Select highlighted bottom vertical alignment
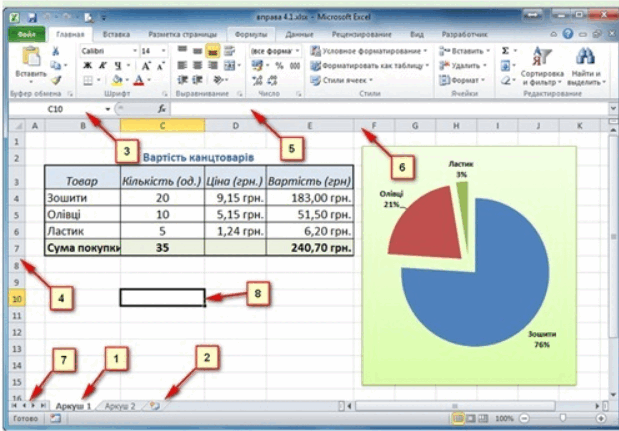Screen dimensions: 619x431 pyautogui.click(x=213, y=51)
